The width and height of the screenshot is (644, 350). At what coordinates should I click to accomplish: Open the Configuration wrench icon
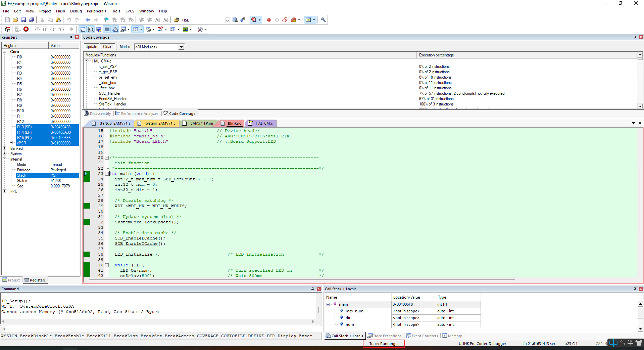[323, 20]
